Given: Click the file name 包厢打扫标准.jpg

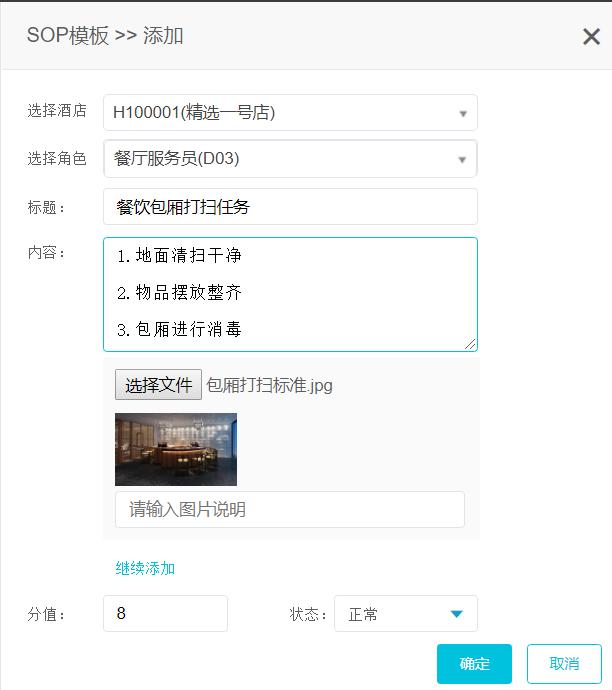Looking at the screenshot, I should (x=269, y=385).
